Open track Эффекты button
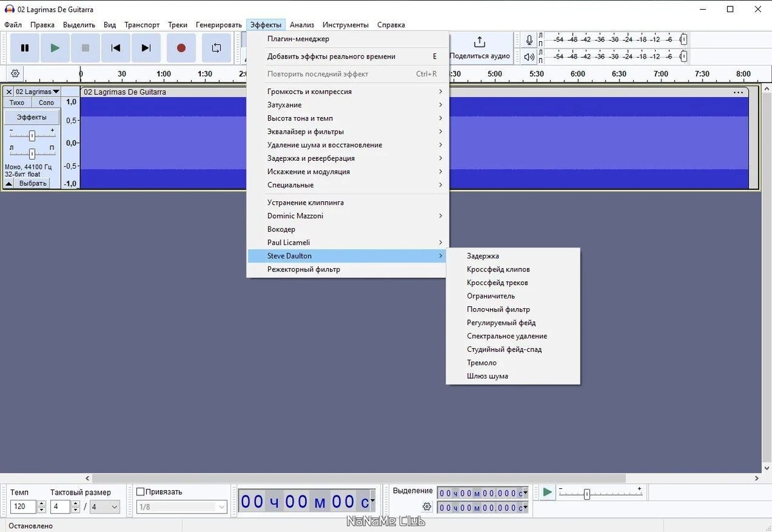The height and width of the screenshot is (532, 772). (x=32, y=117)
